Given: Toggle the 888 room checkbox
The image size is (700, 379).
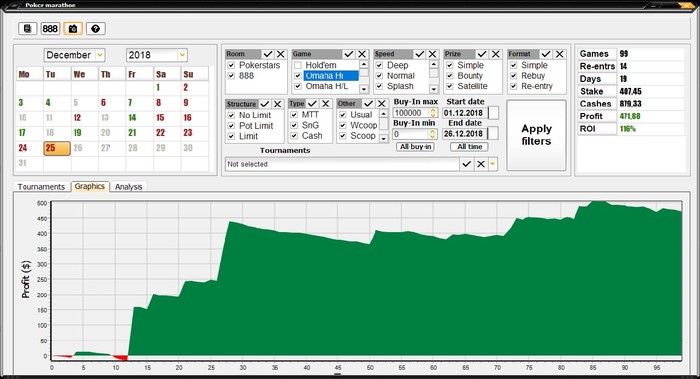Looking at the screenshot, I should (x=231, y=76).
